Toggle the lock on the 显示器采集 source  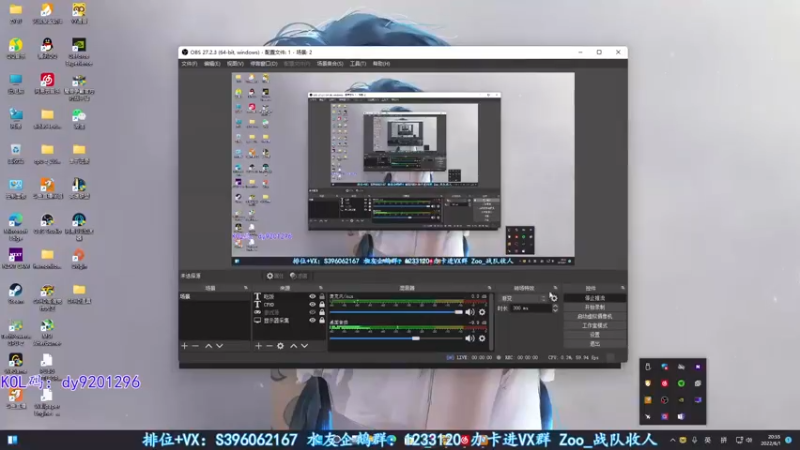coord(322,320)
